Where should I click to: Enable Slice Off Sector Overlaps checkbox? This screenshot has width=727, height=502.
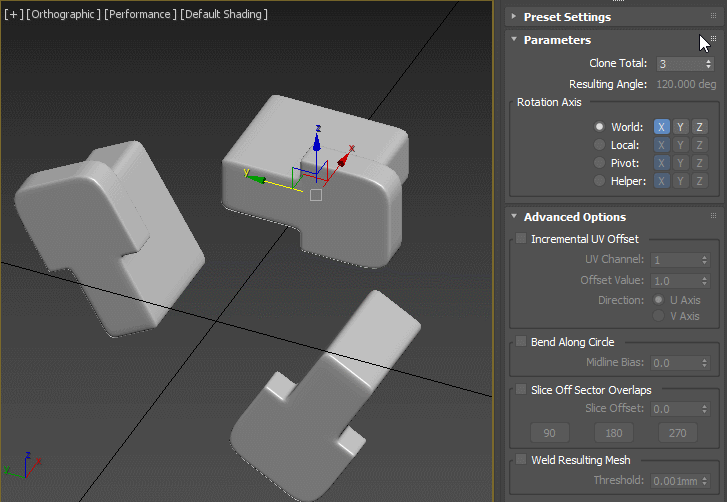pyautogui.click(x=521, y=389)
